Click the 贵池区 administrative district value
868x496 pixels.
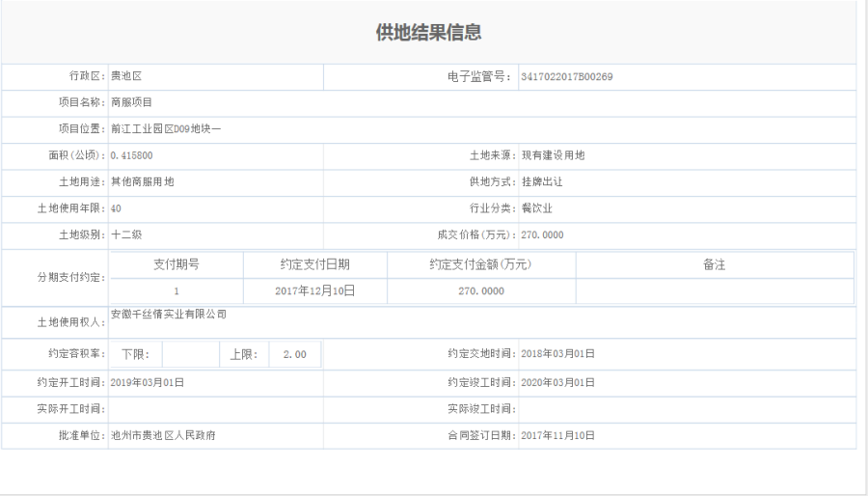pyautogui.click(x=126, y=75)
